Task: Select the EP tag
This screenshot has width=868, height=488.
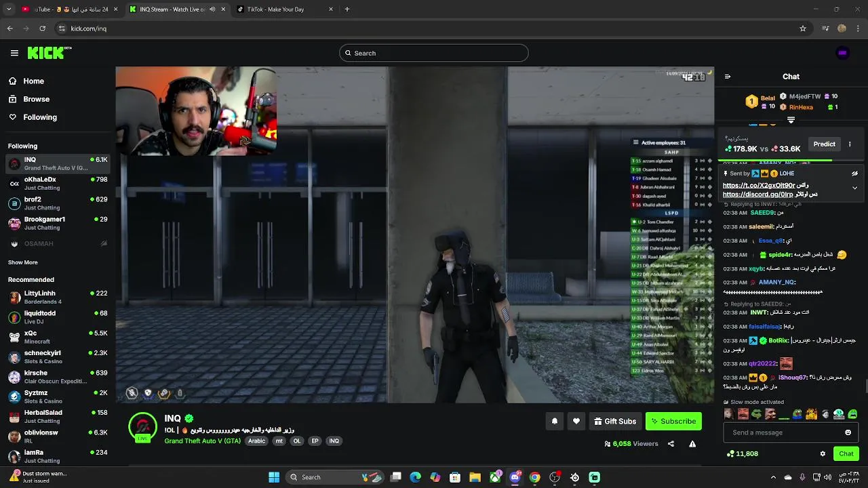Action: click(x=315, y=441)
